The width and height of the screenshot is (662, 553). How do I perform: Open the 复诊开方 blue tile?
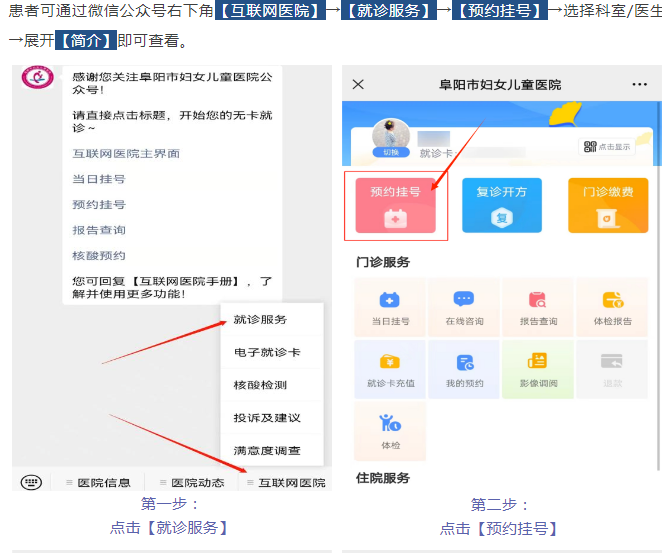[502, 205]
